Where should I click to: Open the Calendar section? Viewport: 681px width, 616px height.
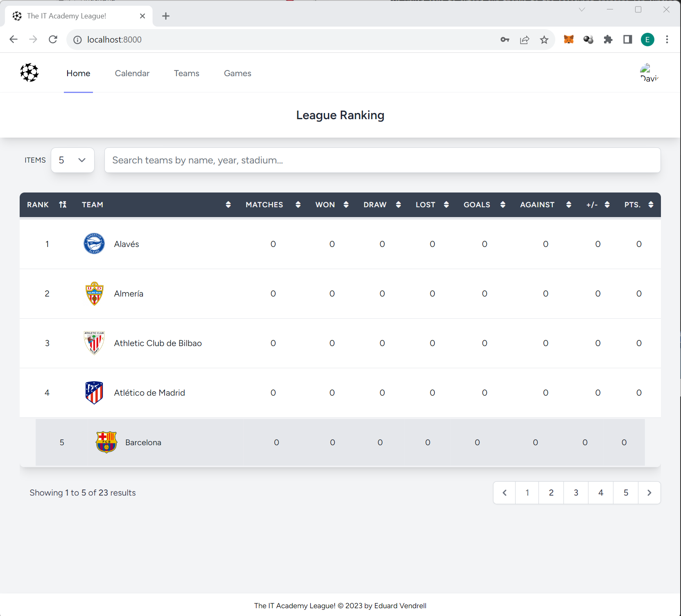[132, 73]
